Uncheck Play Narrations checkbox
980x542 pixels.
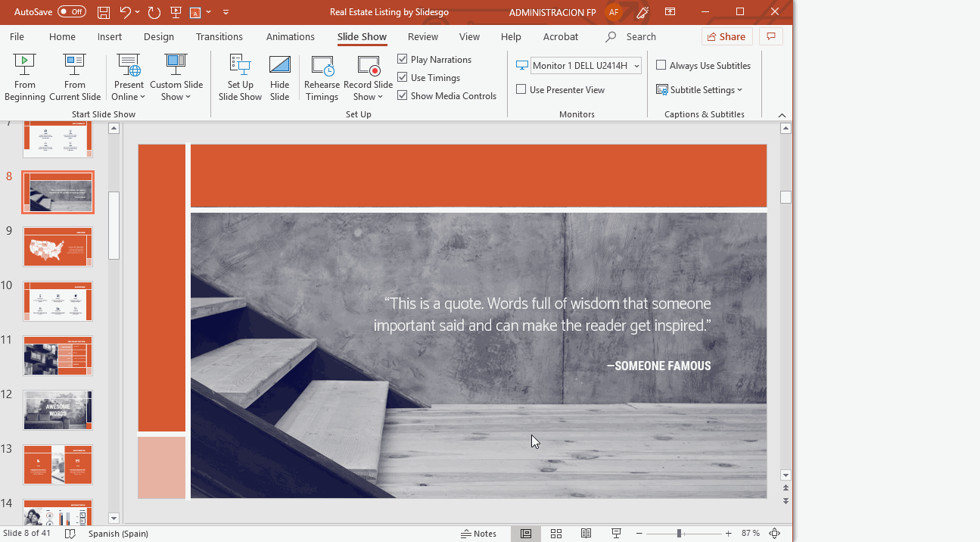coord(403,59)
